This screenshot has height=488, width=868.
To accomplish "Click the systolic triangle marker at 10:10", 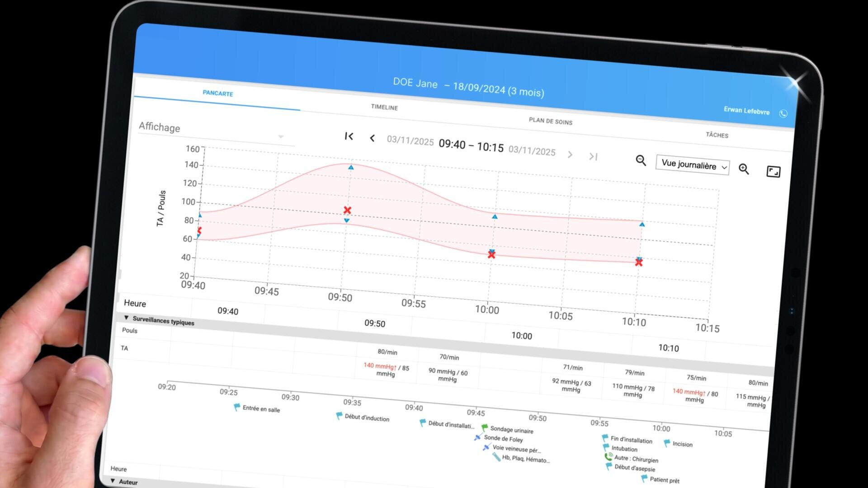I will [x=642, y=225].
